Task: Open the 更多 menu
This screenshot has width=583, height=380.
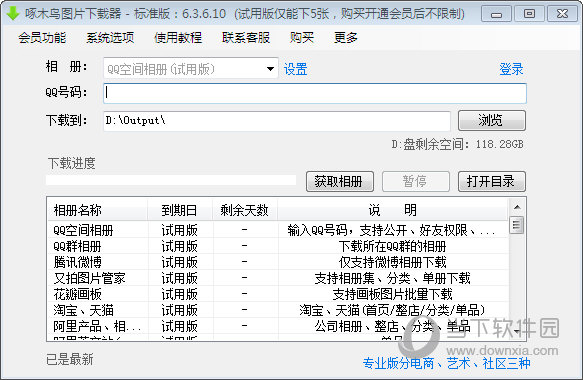Action: coord(346,38)
